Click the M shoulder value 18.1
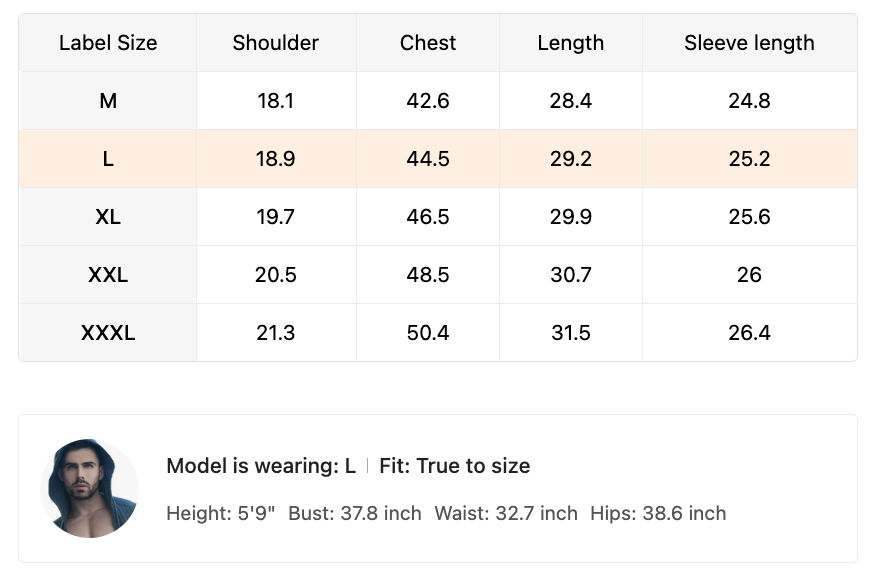874x577 pixels. tap(275, 101)
